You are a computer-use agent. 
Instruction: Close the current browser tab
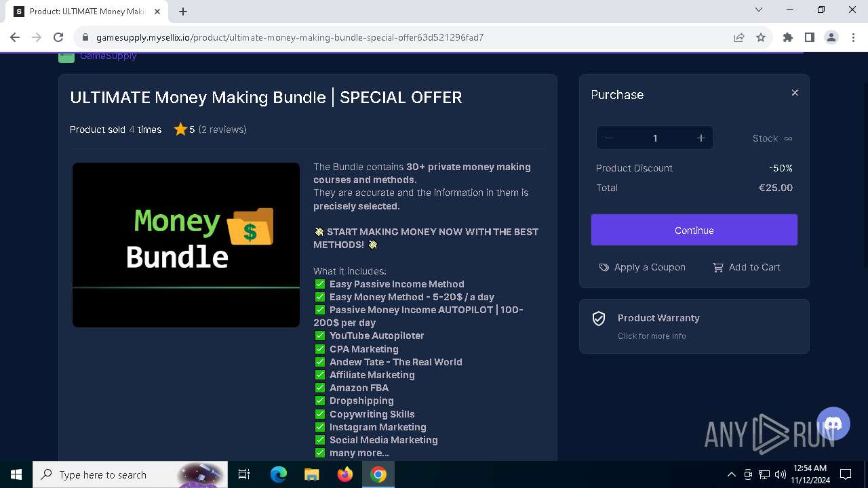tap(157, 12)
